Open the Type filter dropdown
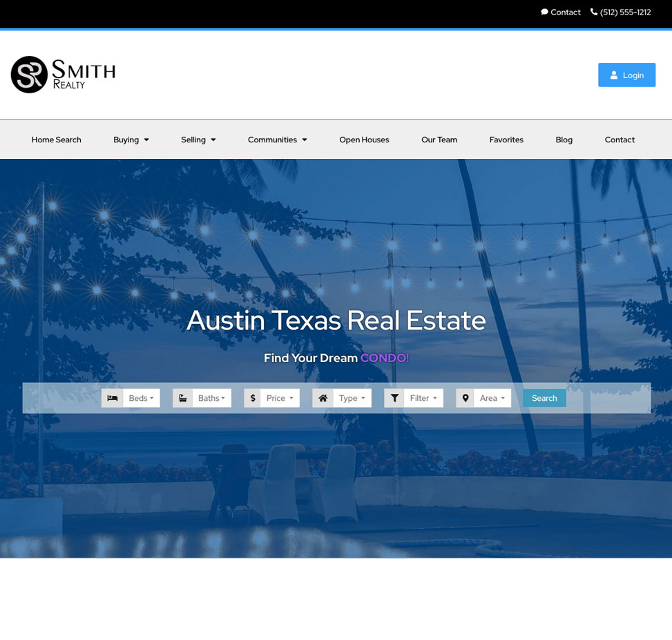 pos(352,397)
